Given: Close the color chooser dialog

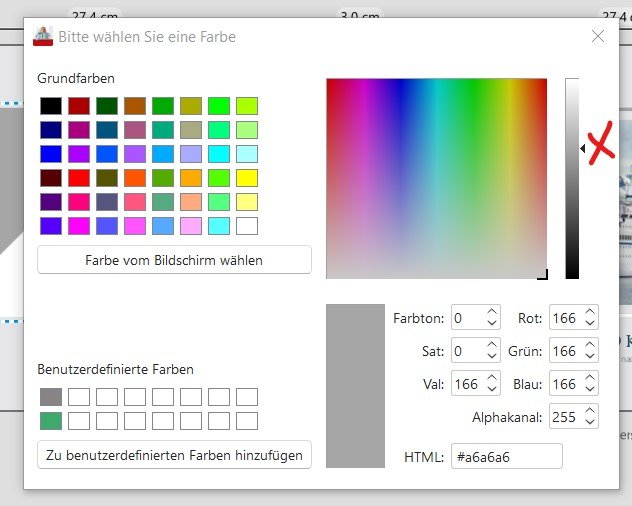Looking at the screenshot, I should pyautogui.click(x=598, y=37).
